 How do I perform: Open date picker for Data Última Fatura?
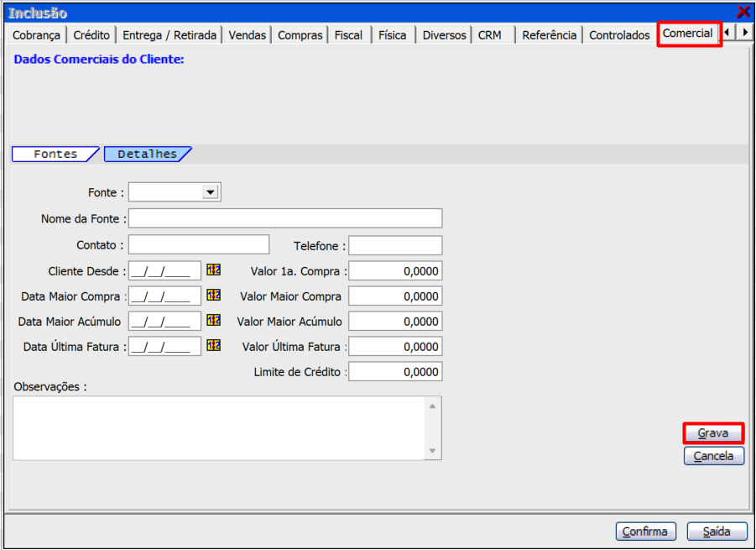(x=213, y=346)
